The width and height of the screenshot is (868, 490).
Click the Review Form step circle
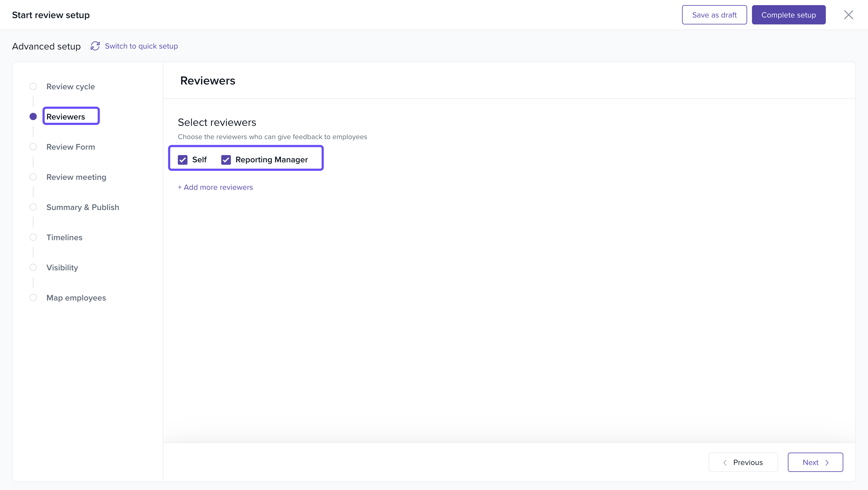[33, 147]
